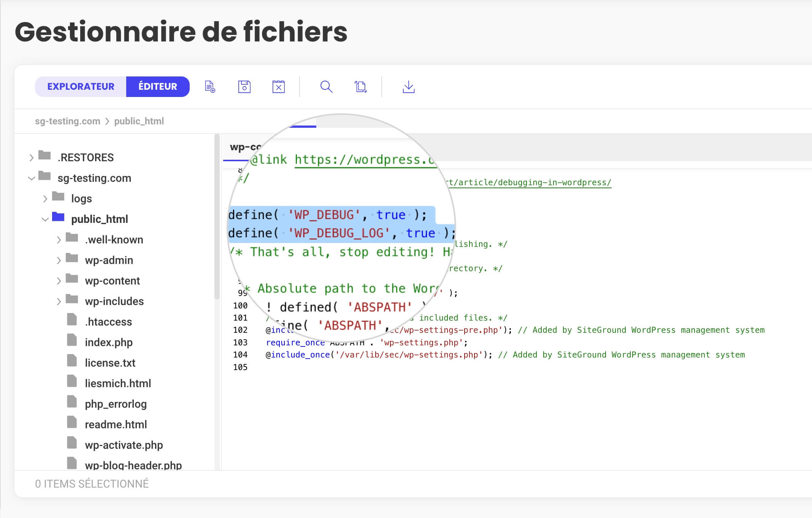
Task: Click the wp-activate.php file icon
Action: coord(72,442)
